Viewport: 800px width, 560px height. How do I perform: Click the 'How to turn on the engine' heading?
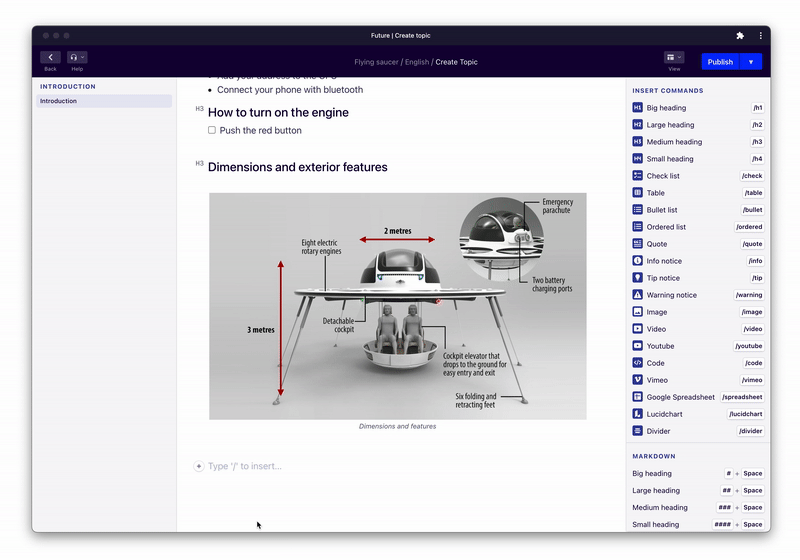[x=278, y=112]
